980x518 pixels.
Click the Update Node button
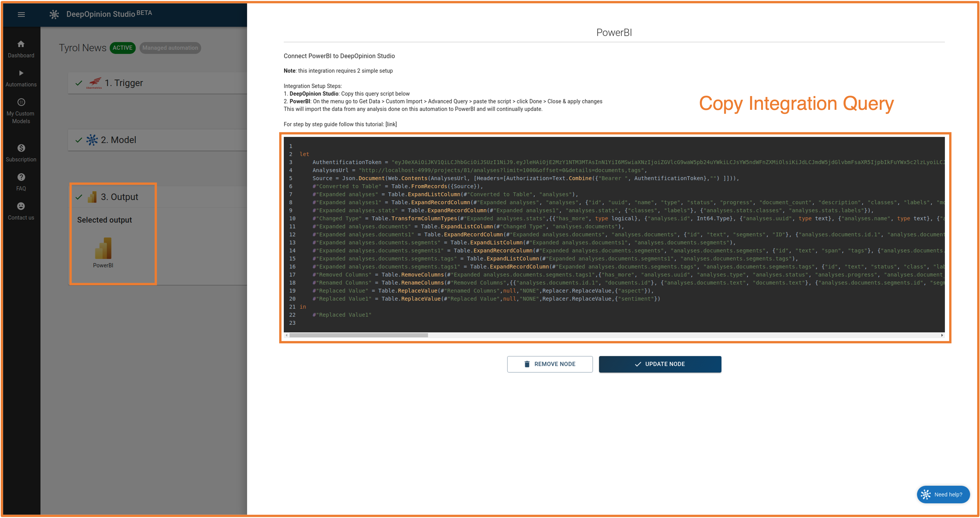(660, 364)
